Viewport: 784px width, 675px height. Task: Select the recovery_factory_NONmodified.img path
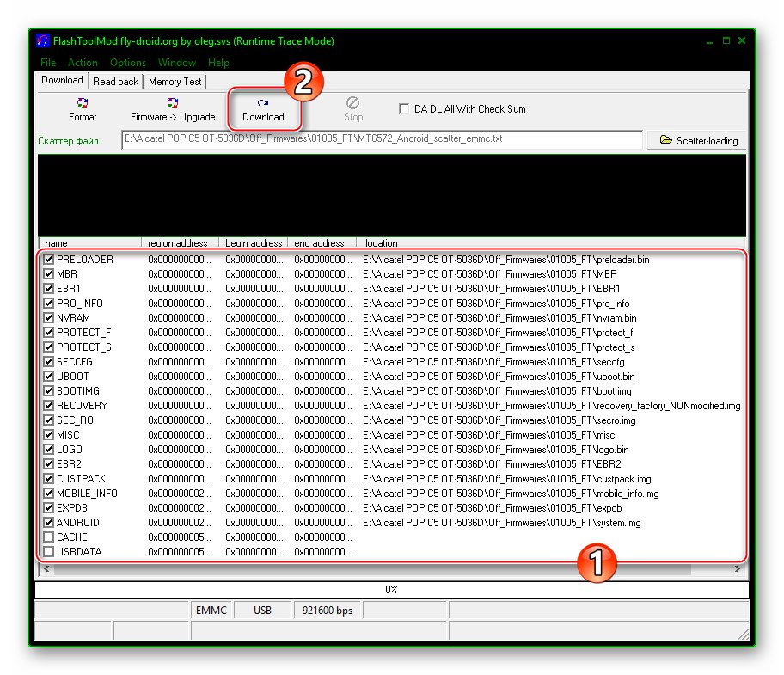tap(552, 406)
